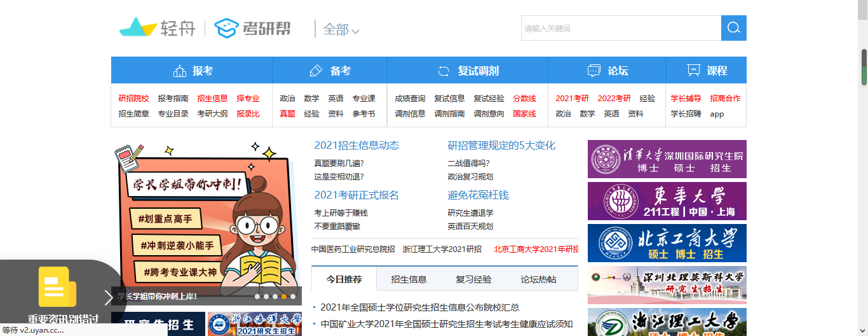Click the 复试调剂 refresh arrows icon
868x336 pixels.
click(444, 71)
